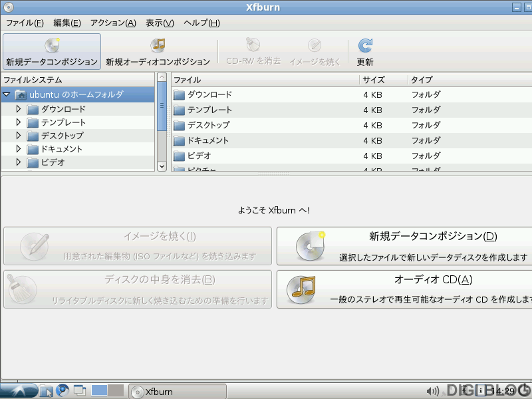This screenshot has width=532, height=399.
Task: Open the ヘルプ(H) menu
Action: pyautogui.click(x=202, y=23)
